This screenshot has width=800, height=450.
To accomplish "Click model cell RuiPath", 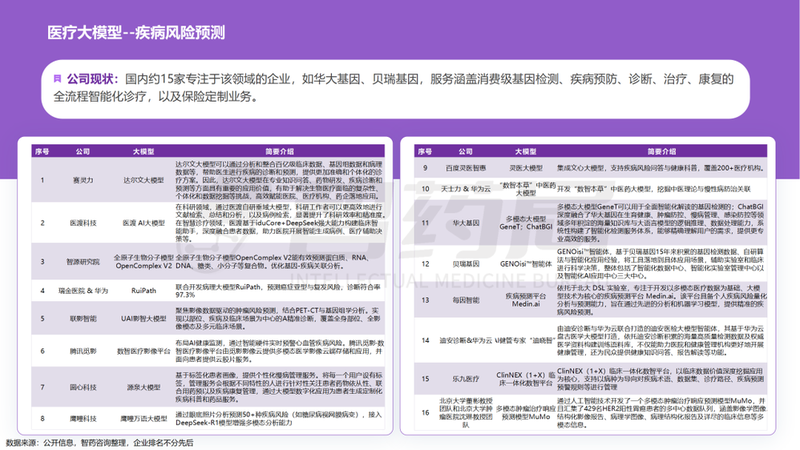I will point(143,291).
